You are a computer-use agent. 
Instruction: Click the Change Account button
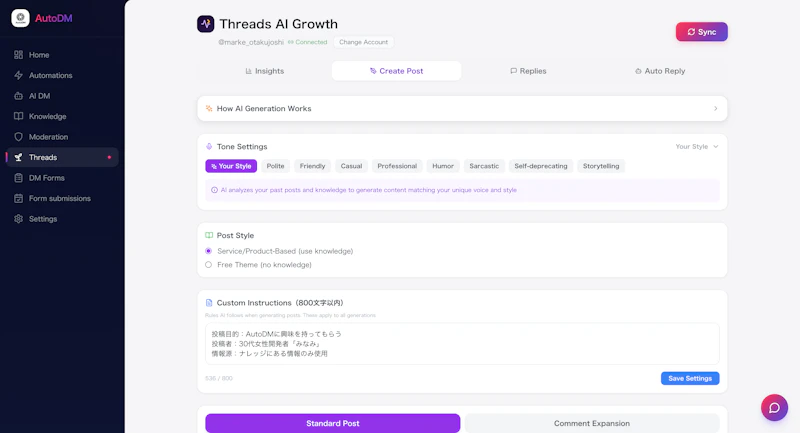tap(363, 42)
